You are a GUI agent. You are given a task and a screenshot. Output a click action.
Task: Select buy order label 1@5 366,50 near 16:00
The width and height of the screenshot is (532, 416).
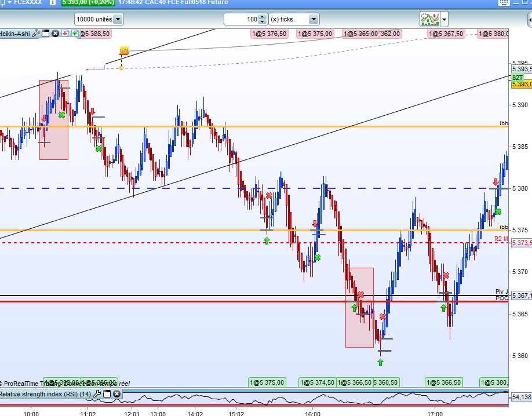355,382
